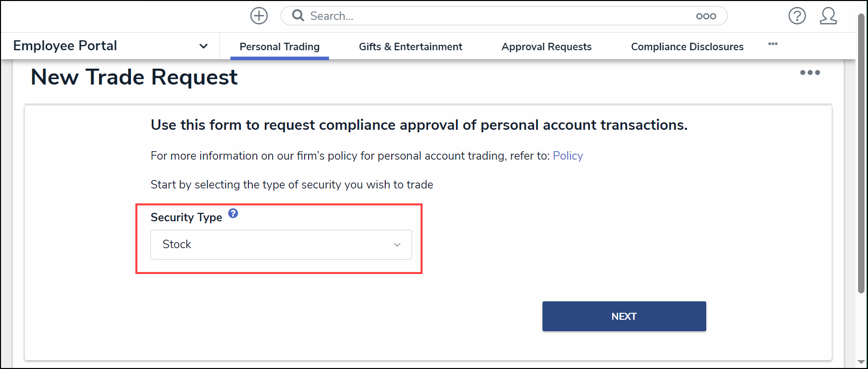Viewport: 868px width, 369px height.
Task: Open the New Trade Request ellipsis menu
Action: click(x=810, y=73)
